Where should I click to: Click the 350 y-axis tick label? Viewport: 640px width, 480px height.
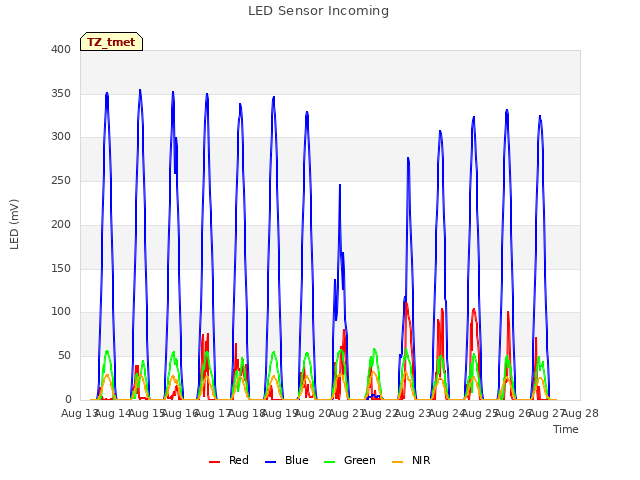(61, 93)
